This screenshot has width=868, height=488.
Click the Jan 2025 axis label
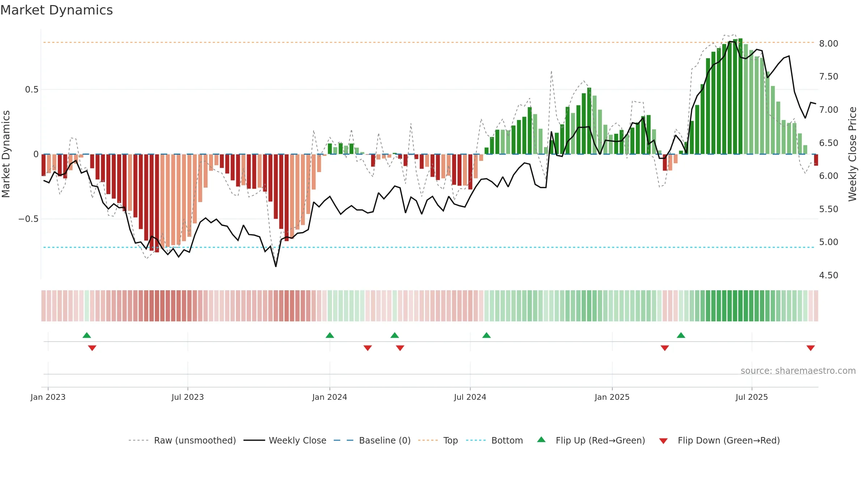[612, 397]
